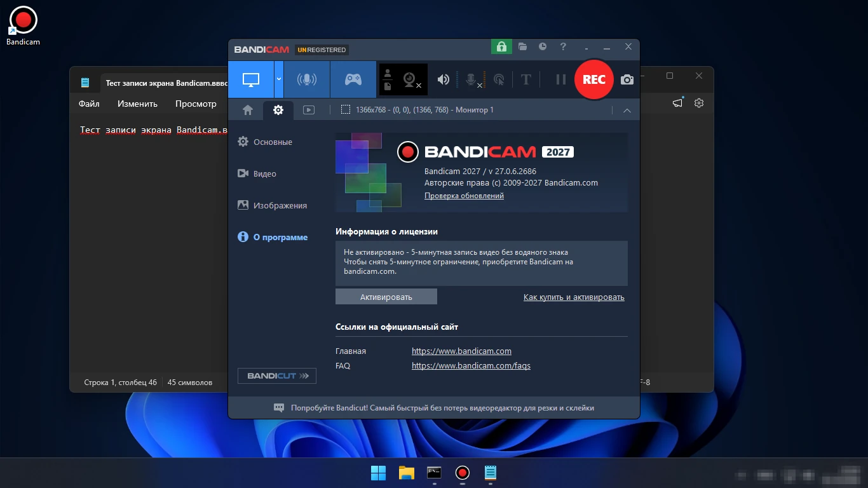Select screen recording mode in Bandicam
The height and width of the screenshot is (488, 868).
(x=251, y=79)
